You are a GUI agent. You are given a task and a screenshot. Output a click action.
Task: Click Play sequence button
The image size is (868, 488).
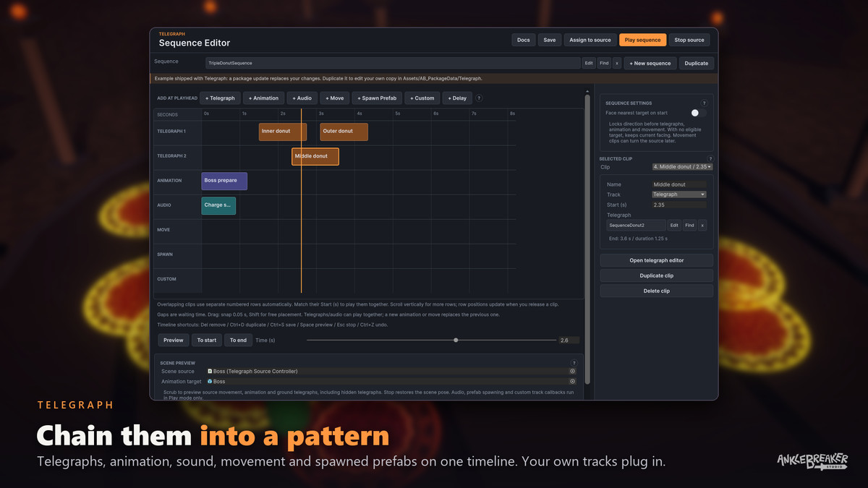point(643,40)
